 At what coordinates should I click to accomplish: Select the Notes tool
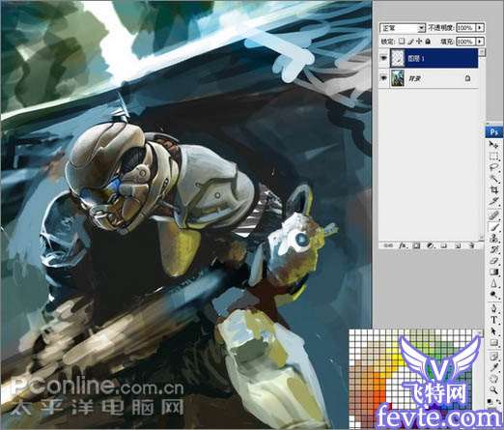(493, 357)
